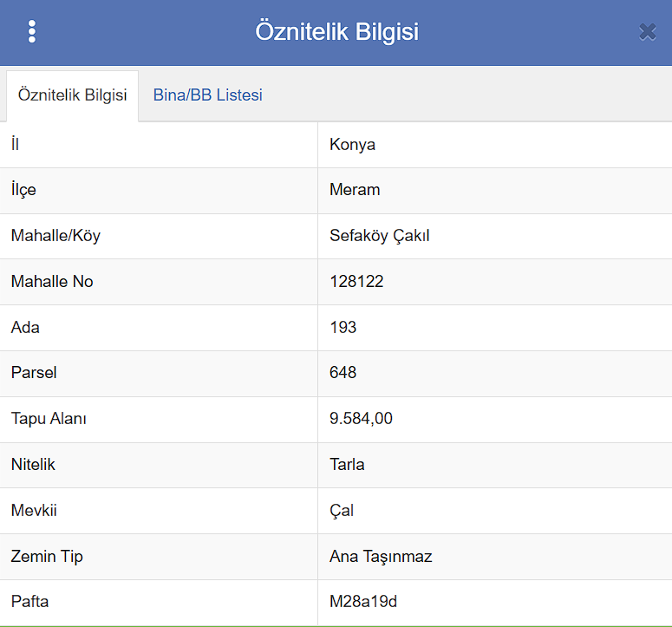Select the Tapu Alanı value 9.584,00
This screenshot has height=627, width=672.
click(361, 419)
